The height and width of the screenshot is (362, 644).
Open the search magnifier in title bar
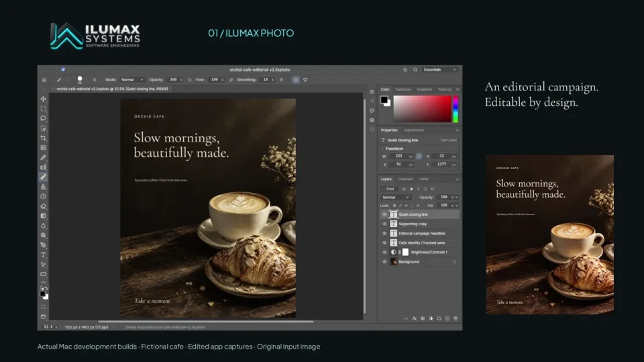click(415, 70)
